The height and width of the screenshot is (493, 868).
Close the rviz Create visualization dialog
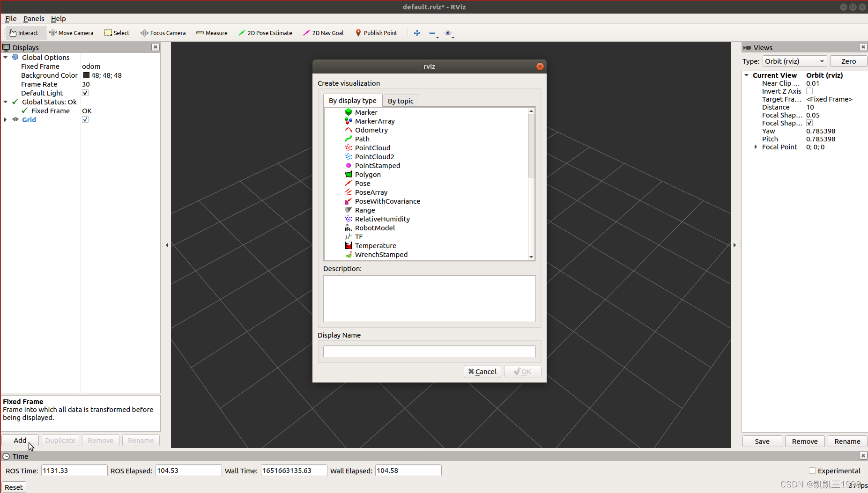tap(540, 66)
